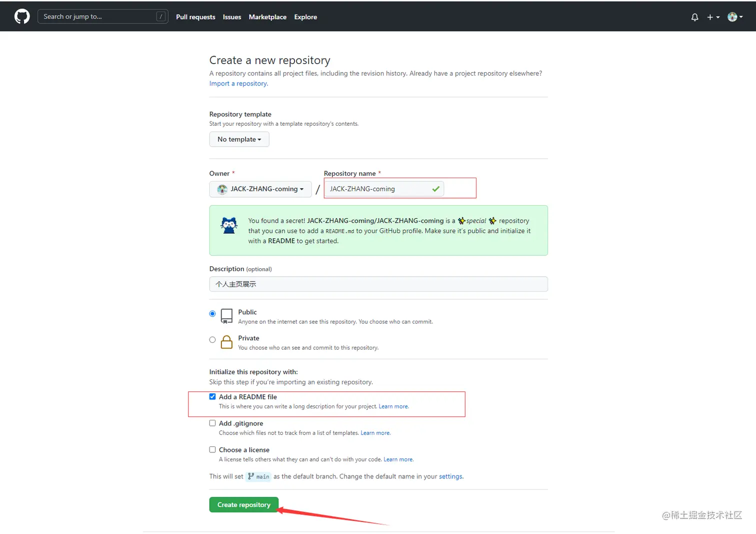Click the green checkmark in repository name
This screenshot has width=756, height=534.
[x=436, y=189]
